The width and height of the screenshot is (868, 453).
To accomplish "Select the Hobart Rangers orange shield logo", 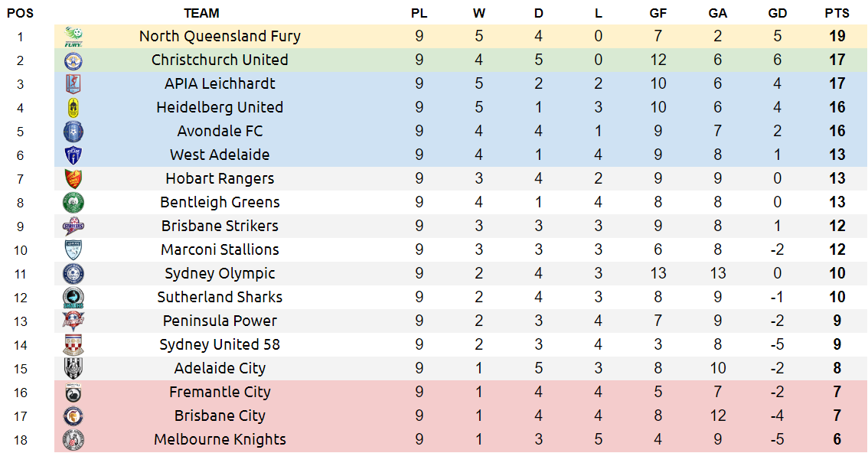I will pos(73,178).
